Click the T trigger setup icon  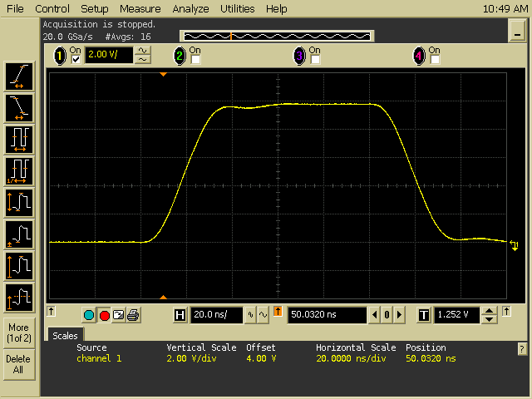(x=424, y=315)
